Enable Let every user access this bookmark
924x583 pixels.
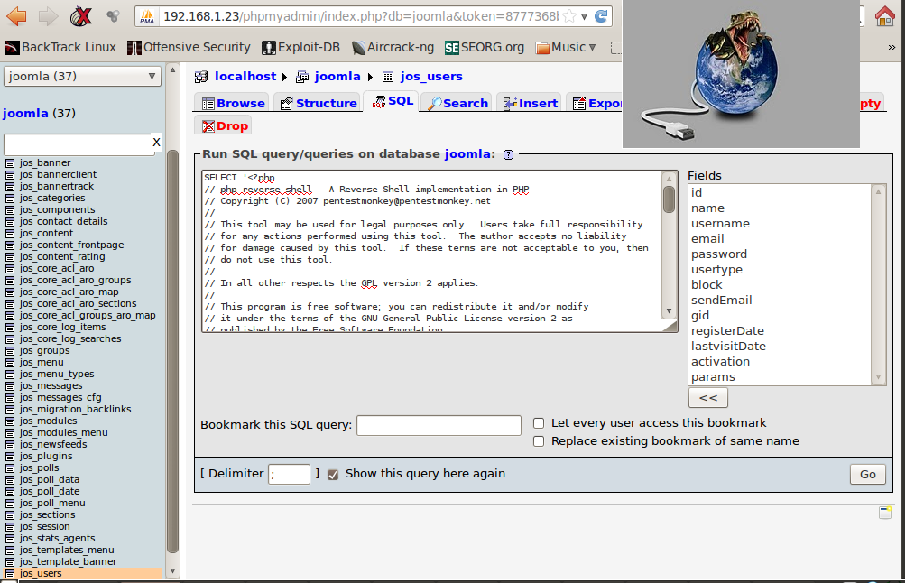tap(539, 423)
